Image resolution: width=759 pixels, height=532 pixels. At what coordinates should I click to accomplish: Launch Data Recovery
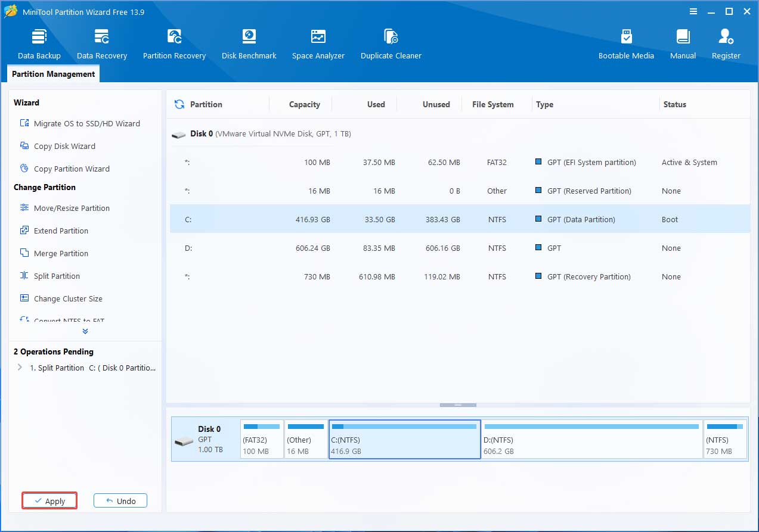pyautogui.click(x=102, y=44)
